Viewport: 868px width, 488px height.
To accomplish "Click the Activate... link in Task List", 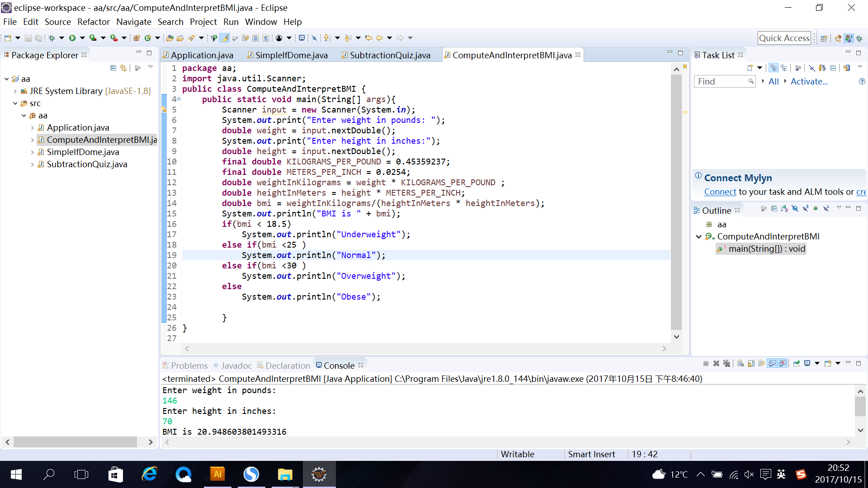I will pyautogui.click(x=809, y=81).
